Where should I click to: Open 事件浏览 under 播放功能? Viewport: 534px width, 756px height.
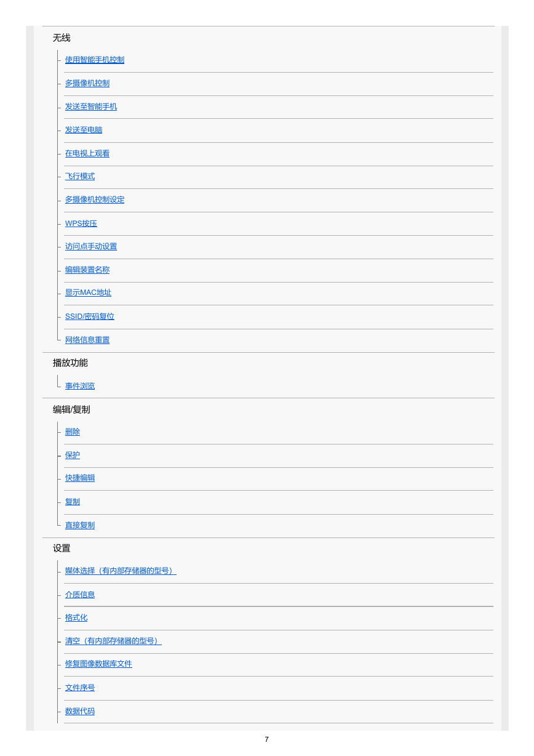click(80, 386)
